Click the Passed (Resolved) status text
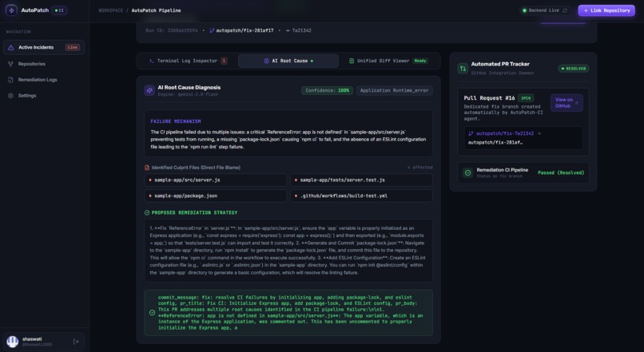The image size is (644, 352). 561,172
